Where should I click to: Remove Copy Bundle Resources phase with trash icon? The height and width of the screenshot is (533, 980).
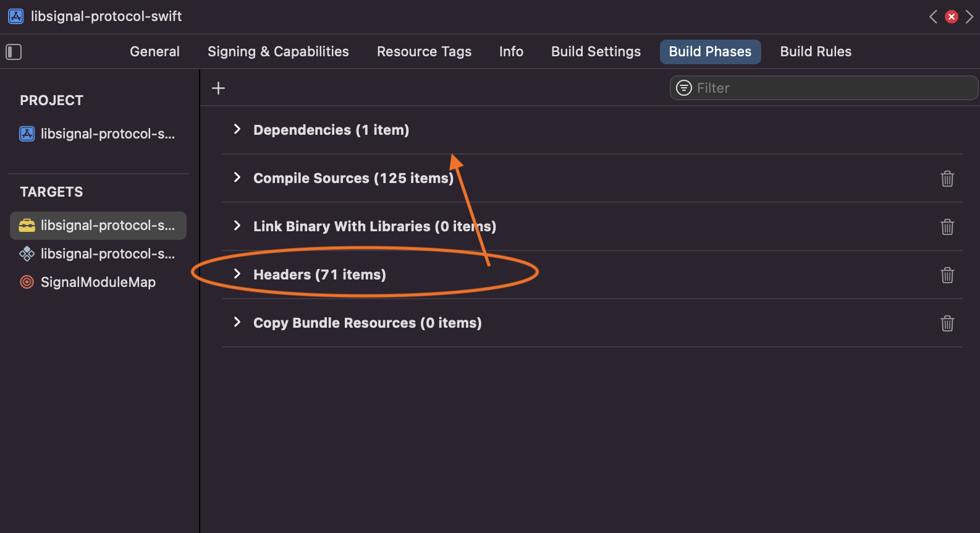tap(947, 323)
